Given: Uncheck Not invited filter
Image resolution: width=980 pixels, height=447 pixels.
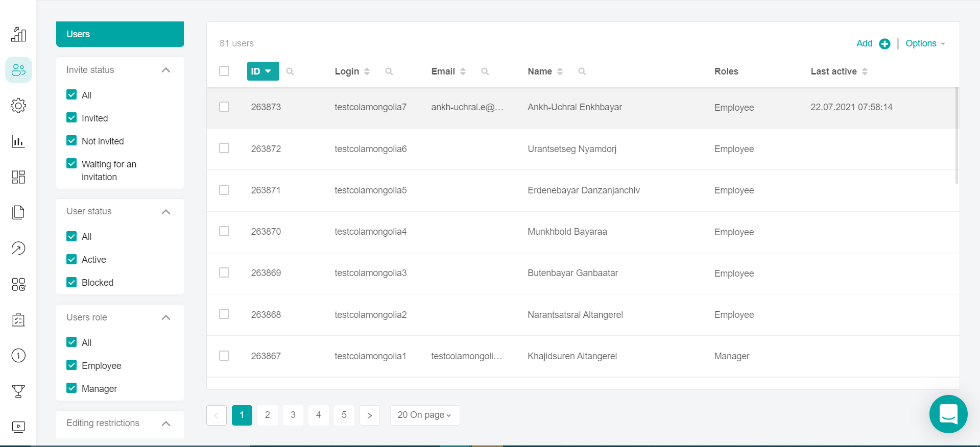Looking at the screenshot, I should coord(71,141).
